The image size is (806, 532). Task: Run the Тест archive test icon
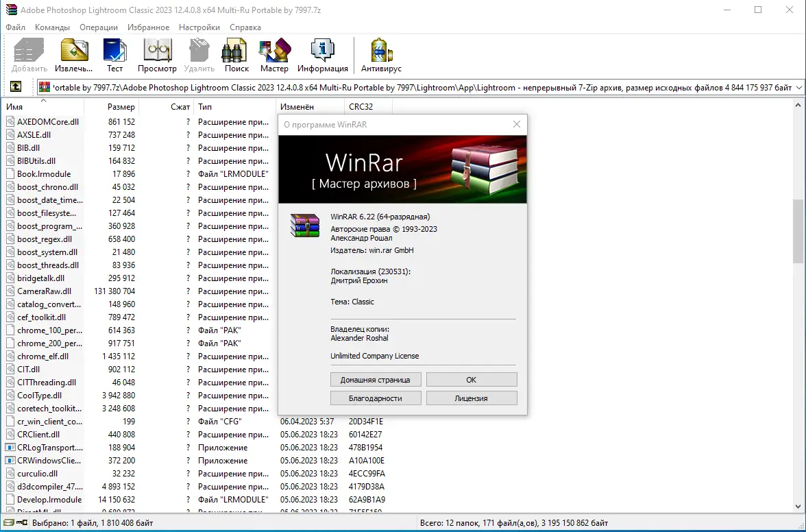114,50
